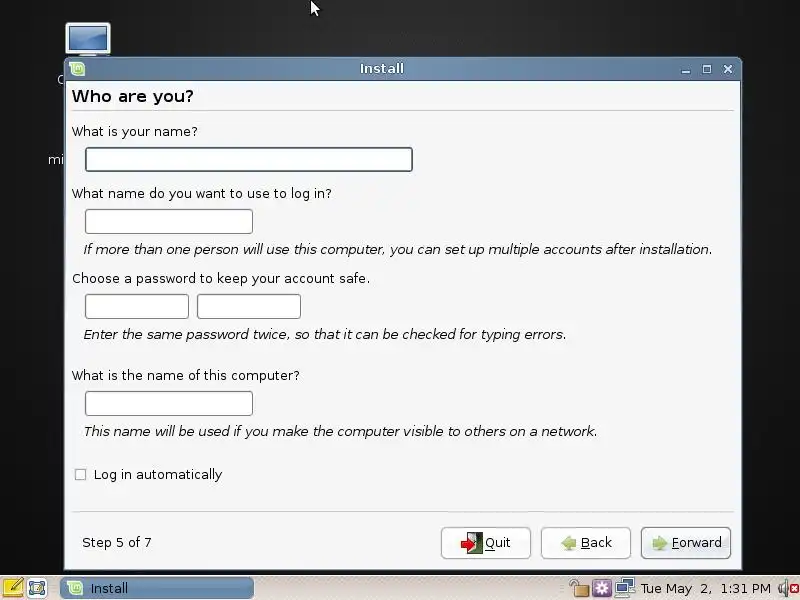Open the Computer desktop icon
This screenshot has height=600, width=800.
coord(88,39)
